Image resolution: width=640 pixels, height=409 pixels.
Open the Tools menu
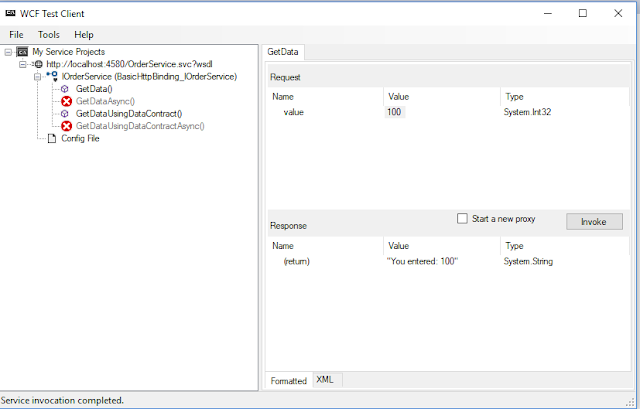[49, 35]
